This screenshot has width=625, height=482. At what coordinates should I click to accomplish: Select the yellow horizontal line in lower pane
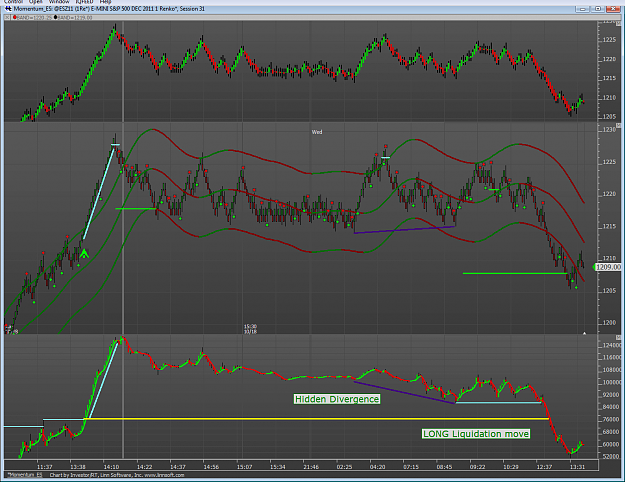[x=316, y=419]
